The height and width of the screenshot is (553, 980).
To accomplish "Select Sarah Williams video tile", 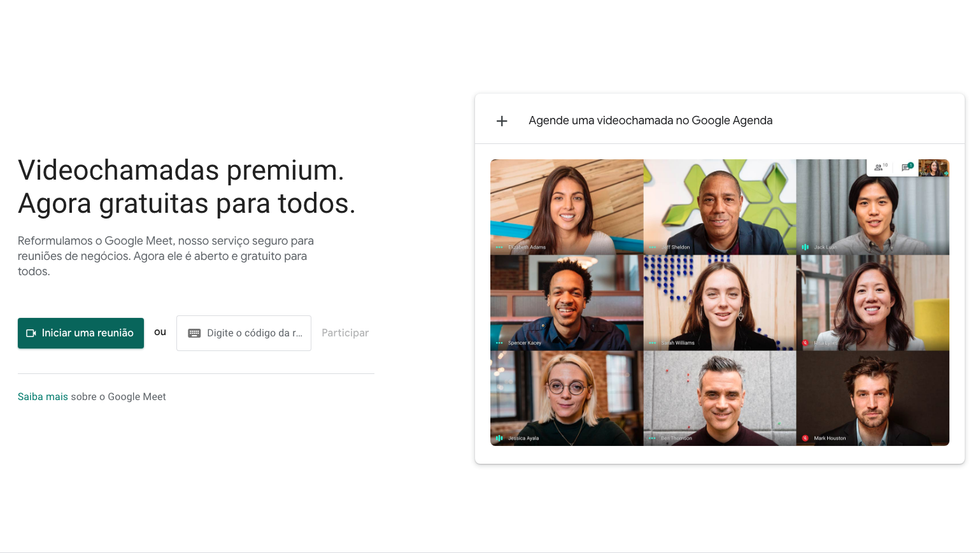I will point(720,303).
